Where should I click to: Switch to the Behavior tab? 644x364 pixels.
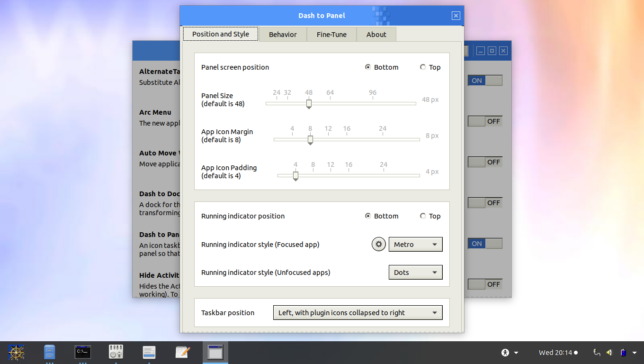pos(283,35)
